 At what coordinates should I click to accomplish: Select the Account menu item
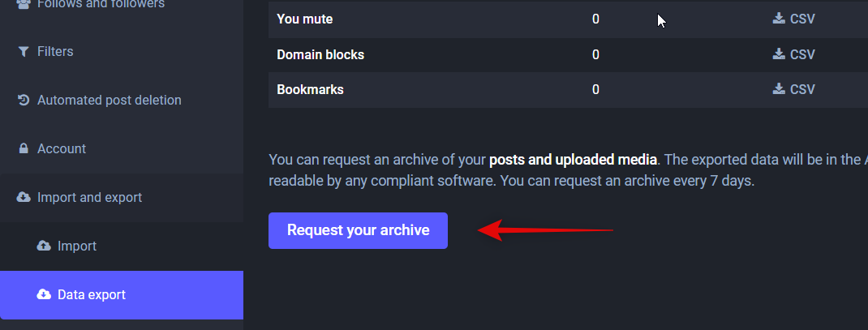click(62, 149)
